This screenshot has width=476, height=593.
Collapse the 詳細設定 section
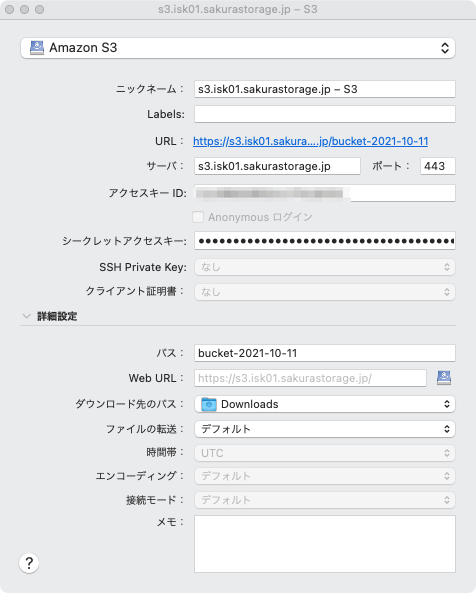click(26, 316)
